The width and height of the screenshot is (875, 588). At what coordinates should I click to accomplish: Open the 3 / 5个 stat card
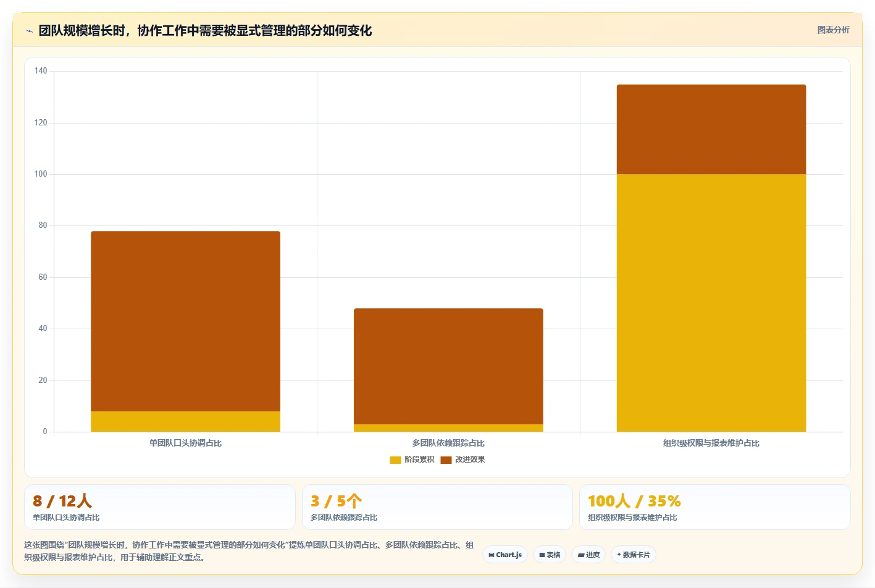[x=437, y=507]
